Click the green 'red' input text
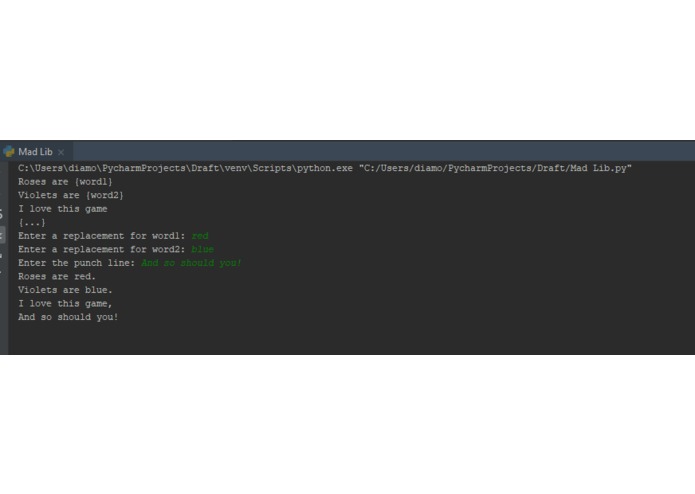The height and width of the screenshot is (494, 695). click(x=199, y=236)
